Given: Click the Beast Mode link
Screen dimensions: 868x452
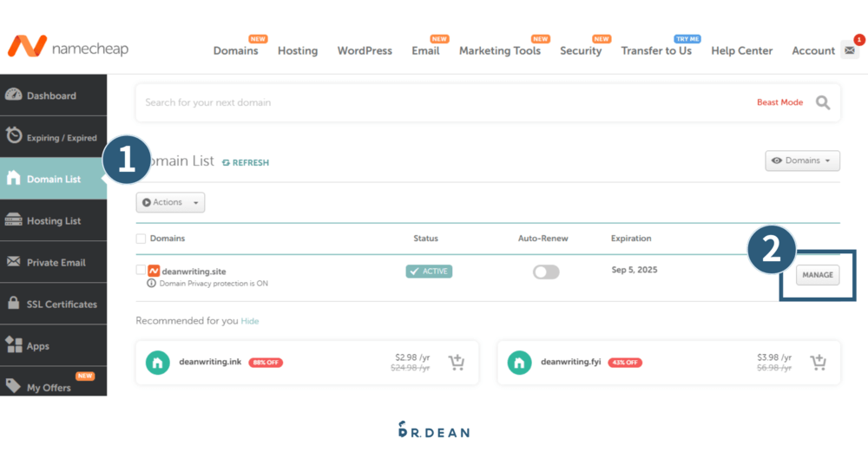Looking at the screenshot, I should 780,102.
